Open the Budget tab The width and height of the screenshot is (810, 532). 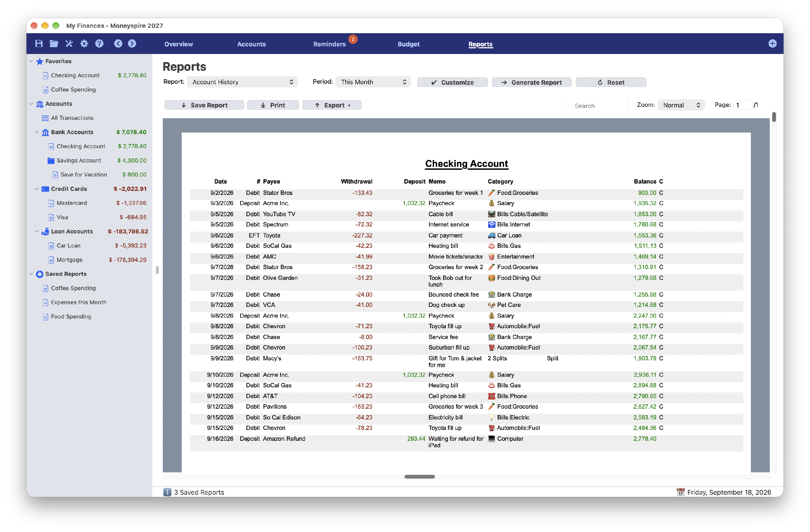409,44
